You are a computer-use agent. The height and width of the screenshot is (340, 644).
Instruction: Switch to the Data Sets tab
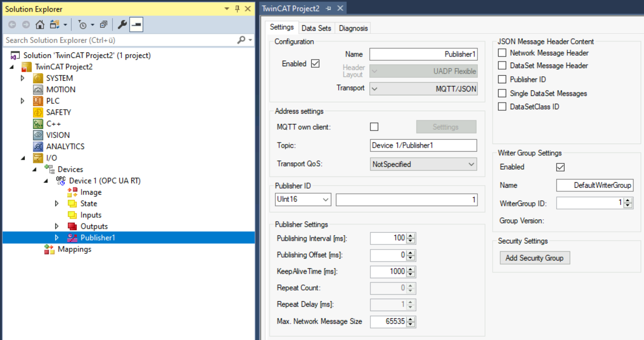click(x=316, y=28)
